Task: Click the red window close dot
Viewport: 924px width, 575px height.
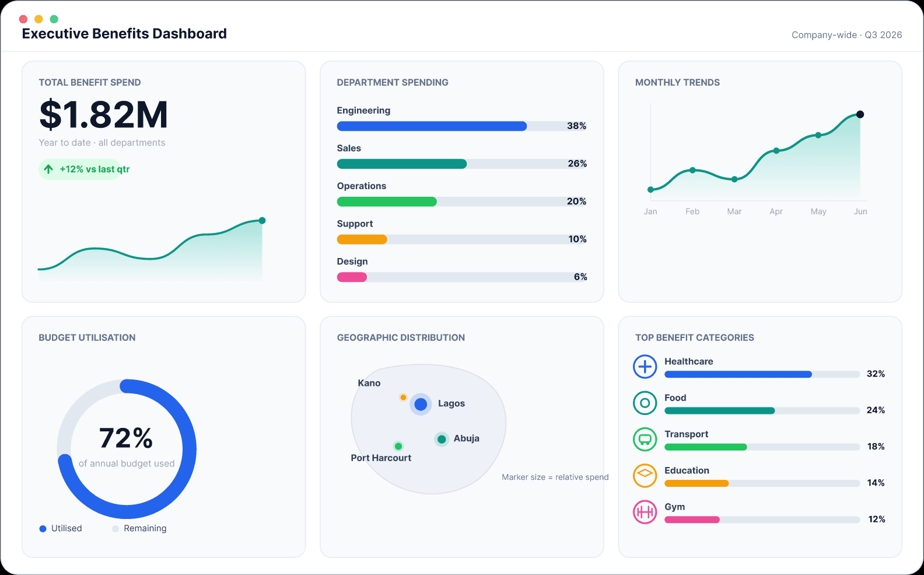Action: click(23, 19)
